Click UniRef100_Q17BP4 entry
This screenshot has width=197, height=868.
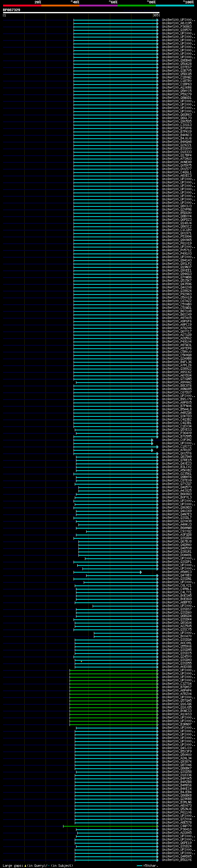point(177,156)
